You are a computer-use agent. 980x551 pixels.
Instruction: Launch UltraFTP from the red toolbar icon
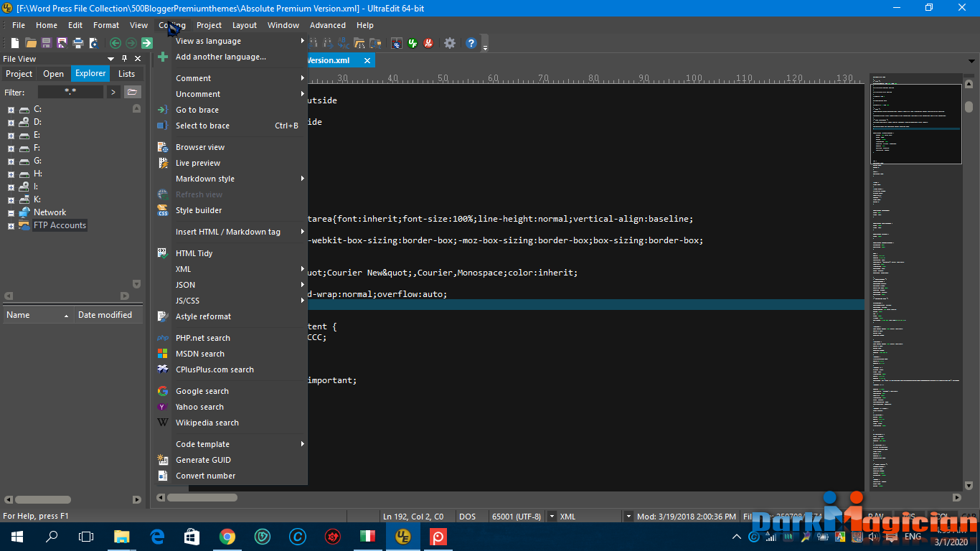point(428,43)
